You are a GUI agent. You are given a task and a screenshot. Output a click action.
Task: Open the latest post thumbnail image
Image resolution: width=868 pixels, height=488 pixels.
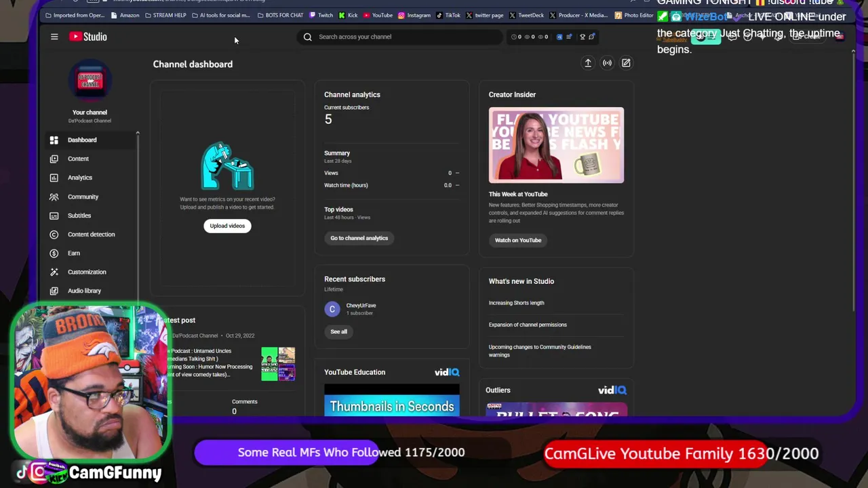point(278,364)
